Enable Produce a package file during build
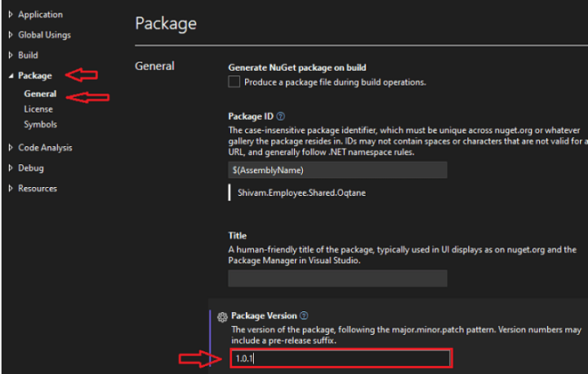The width and height of the screenshot is (588, 374). 234,82
